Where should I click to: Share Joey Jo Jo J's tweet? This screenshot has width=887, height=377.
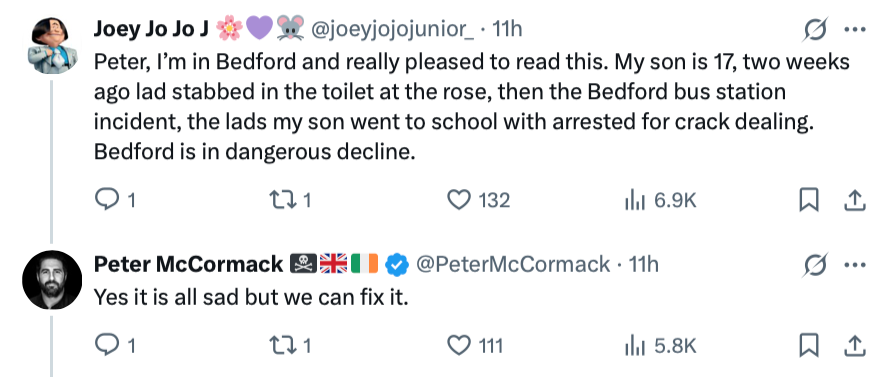pos(855,200)
